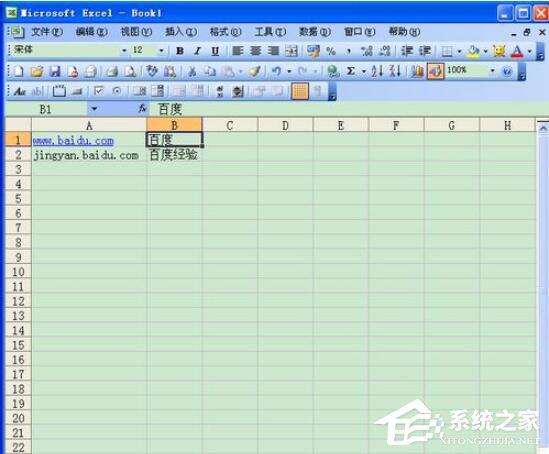The image size is (549, 454).
Task: Open Print Preview from the toolbar
Action: 130,71
